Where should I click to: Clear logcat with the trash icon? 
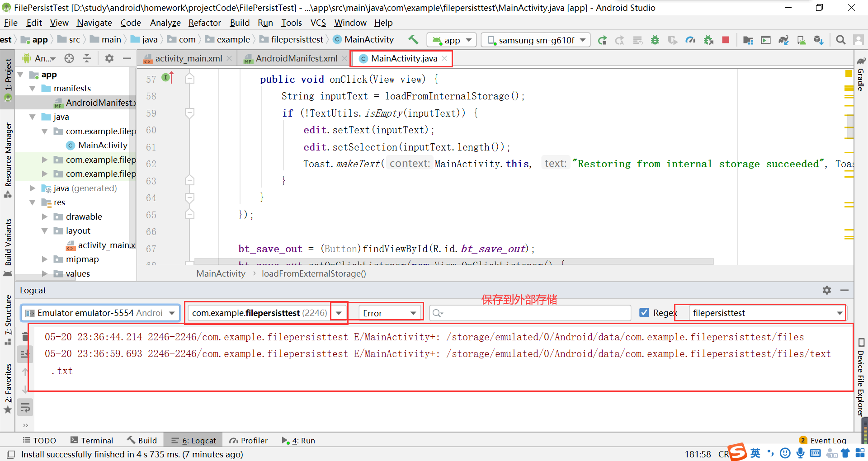(25, 337)
